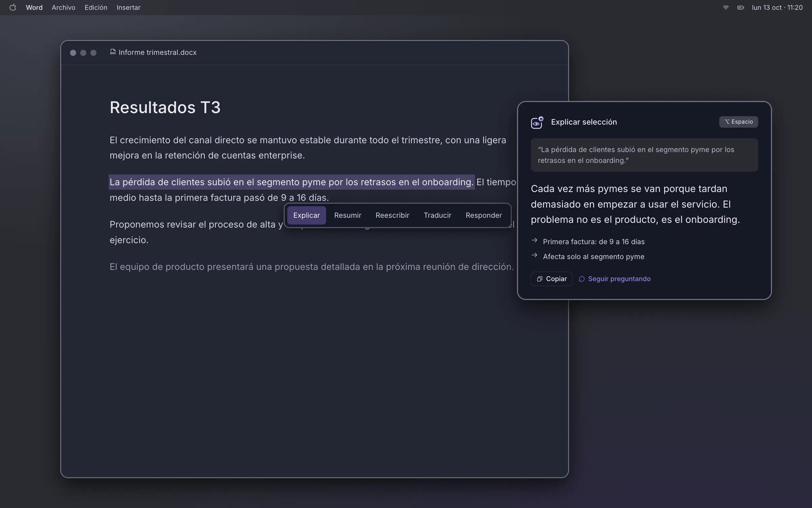Click the explanation starting Cada vez más pymes
The width and height of the screenshot is (812, 508).
635,204
